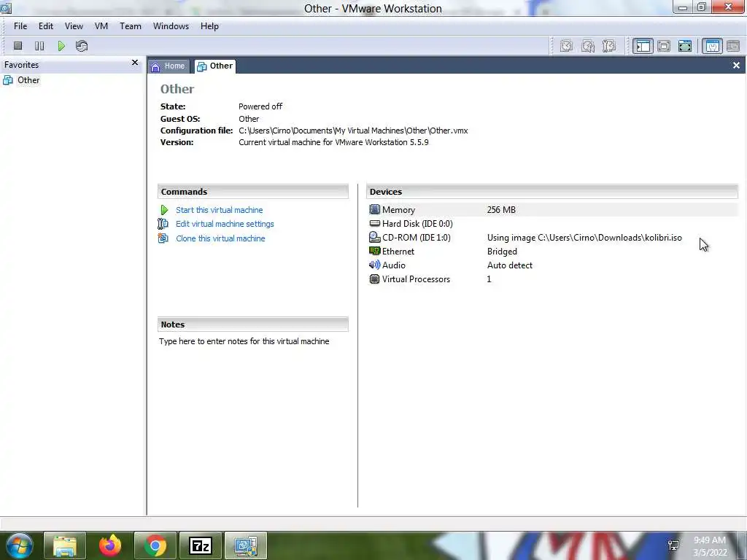Click the Commands section header
The image size is (747, 560).
pyautogui.click(x=253, y=192)
